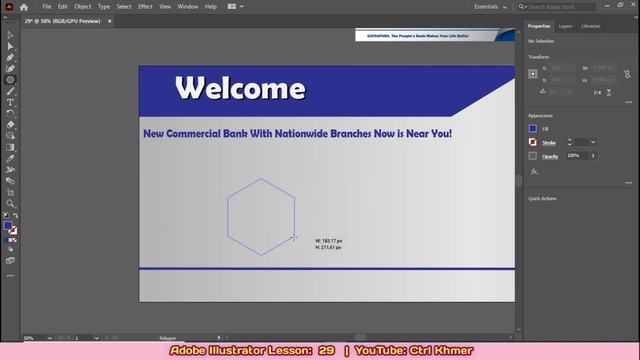Select the Polygon shape tool
The width and height of the screenshot is (640, 360).
pos(10,80)
